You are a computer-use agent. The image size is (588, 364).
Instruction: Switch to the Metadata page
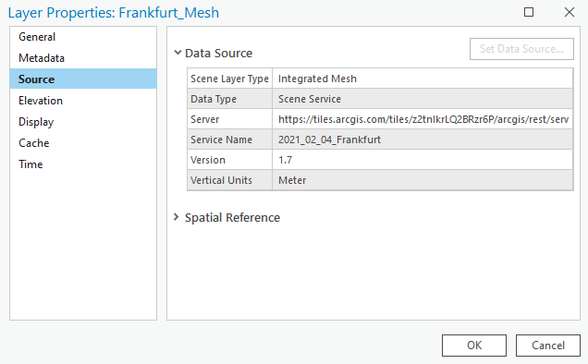83,58
